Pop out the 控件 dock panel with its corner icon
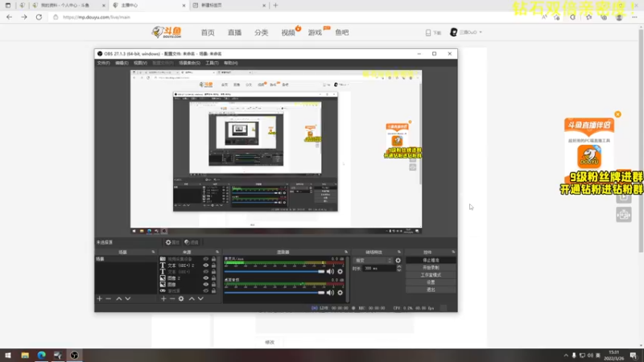The image size is (644, 362). click(x=453, y=252)
